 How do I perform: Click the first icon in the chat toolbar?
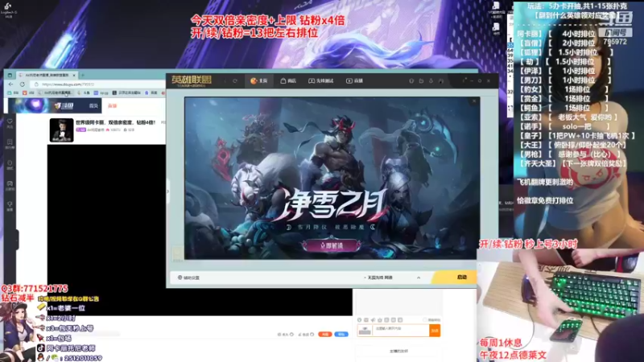tap(359, 319)
